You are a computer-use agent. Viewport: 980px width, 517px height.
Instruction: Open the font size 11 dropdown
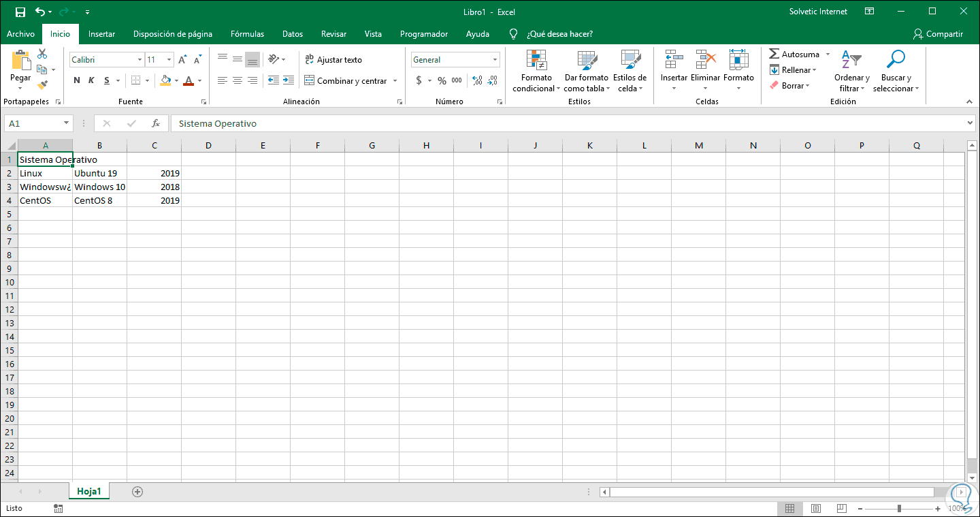(169, 60)
